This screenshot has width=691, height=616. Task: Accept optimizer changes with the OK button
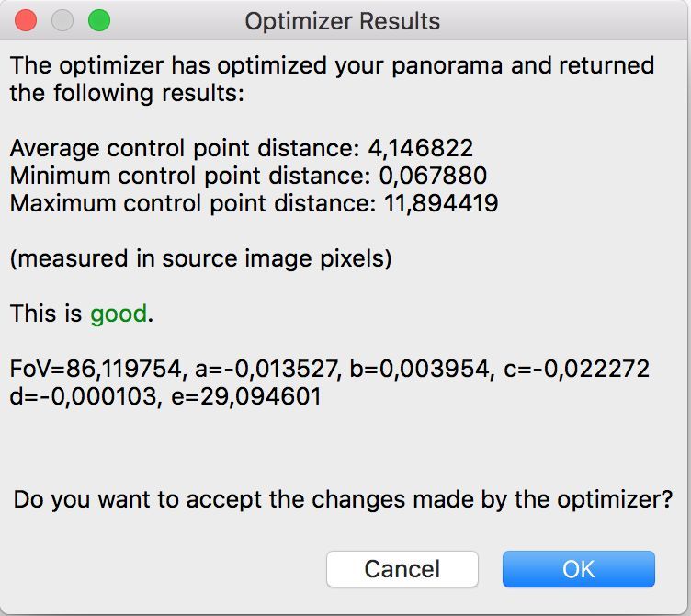click(x=579, y=569)
